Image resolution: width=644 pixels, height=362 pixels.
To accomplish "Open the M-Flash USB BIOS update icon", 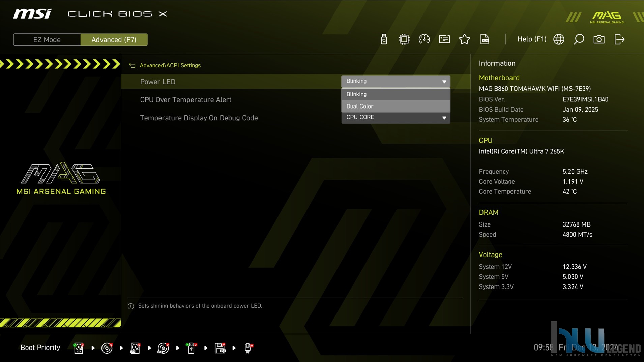I will coord(384,39).
